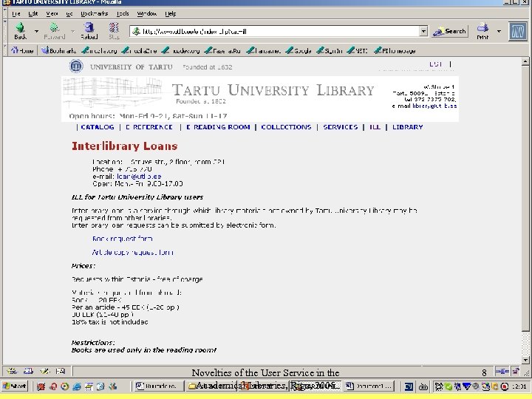Reload the current page

[89, 30]
